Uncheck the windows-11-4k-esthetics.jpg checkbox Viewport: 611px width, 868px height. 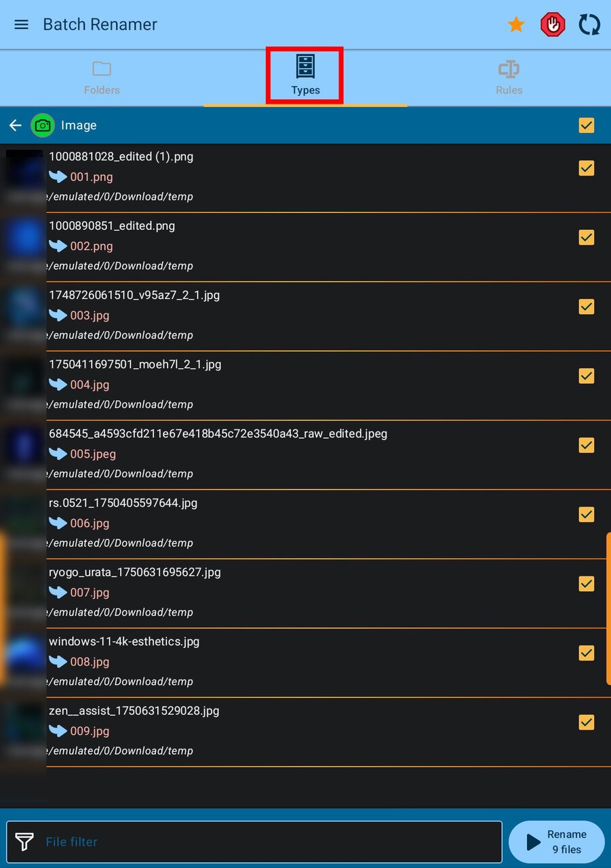[587, 653]
